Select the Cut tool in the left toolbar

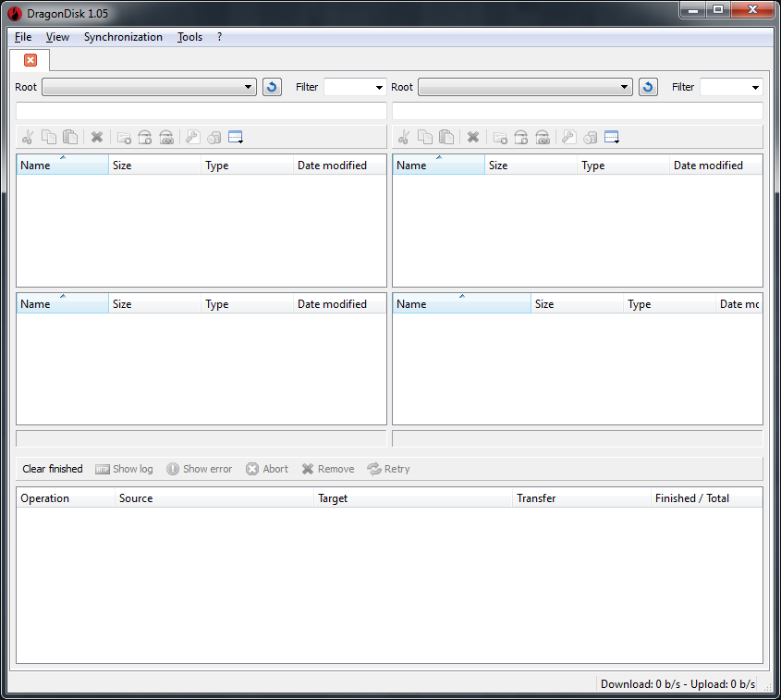27,137
